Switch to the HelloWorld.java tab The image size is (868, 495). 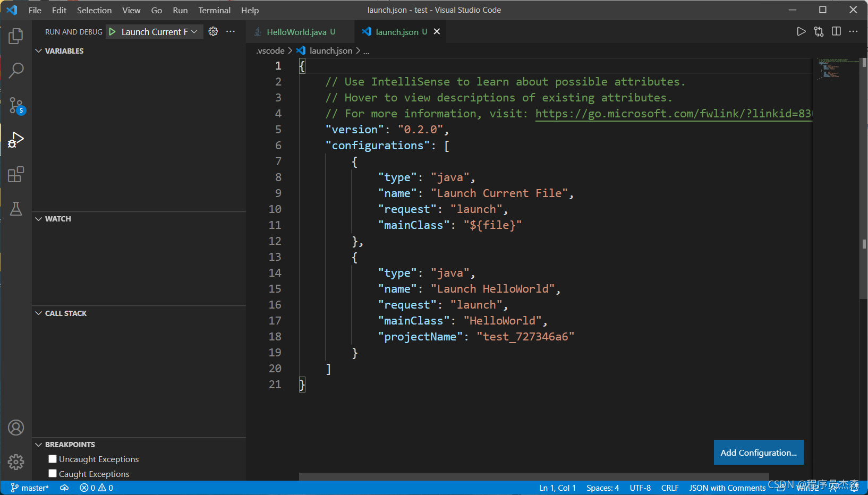[297, 31]
